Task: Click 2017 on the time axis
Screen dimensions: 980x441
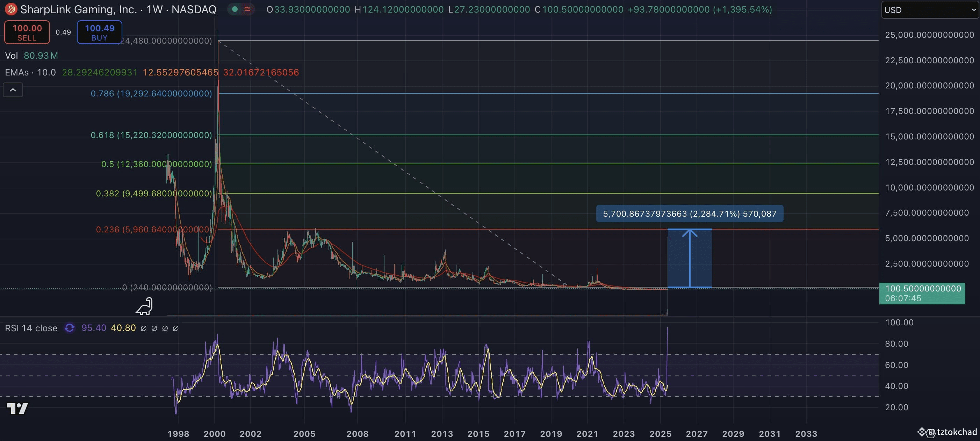Action: tap(515, 434)
